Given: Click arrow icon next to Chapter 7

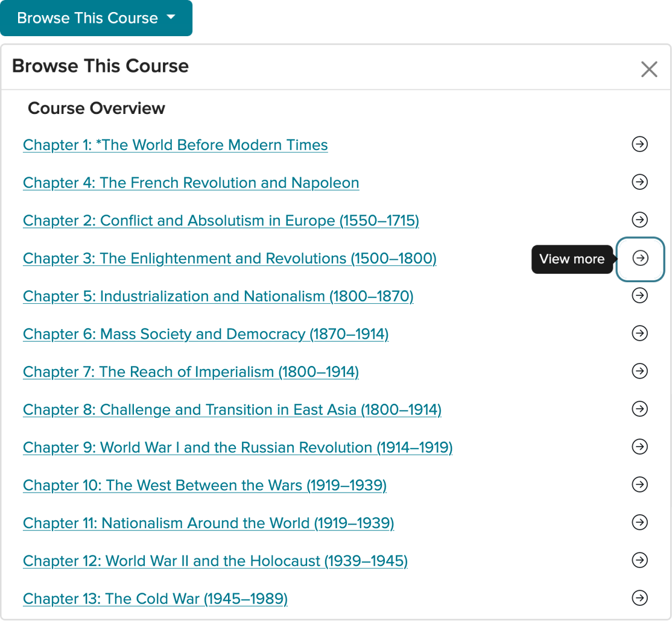Looking at the screenshot, I should pyautogui.click(x=639, y=371).
